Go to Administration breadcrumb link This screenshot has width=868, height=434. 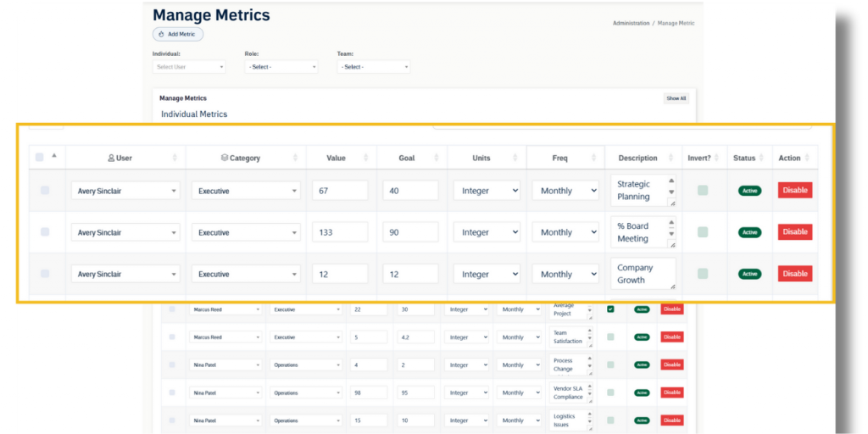631,24
